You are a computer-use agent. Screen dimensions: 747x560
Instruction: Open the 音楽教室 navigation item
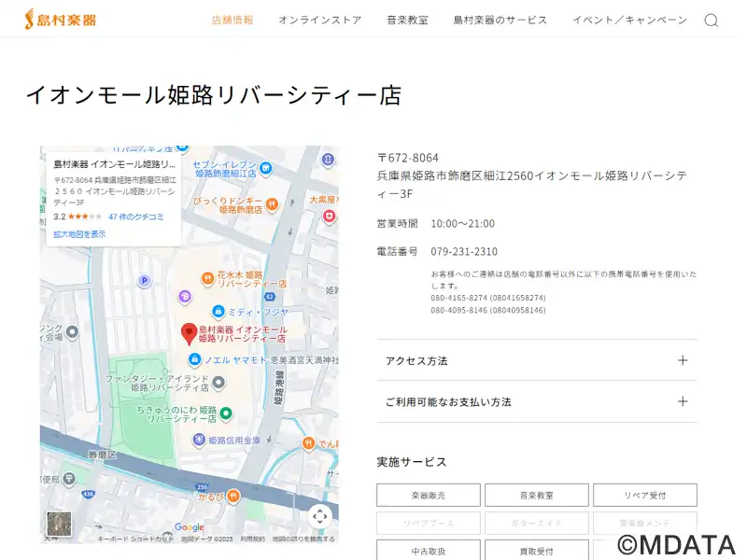point(407,21)
